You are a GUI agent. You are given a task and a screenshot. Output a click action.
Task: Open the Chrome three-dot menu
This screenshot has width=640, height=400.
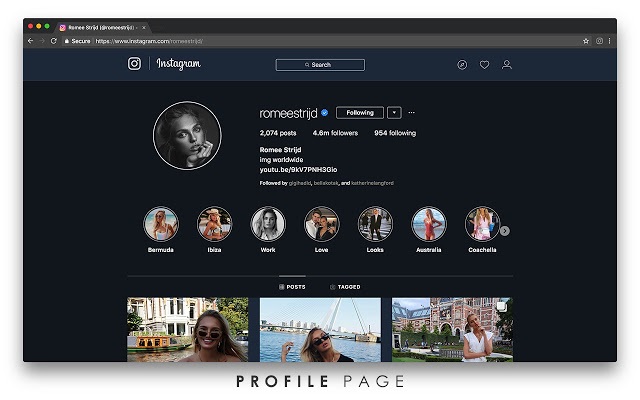[x=609, y=41]
